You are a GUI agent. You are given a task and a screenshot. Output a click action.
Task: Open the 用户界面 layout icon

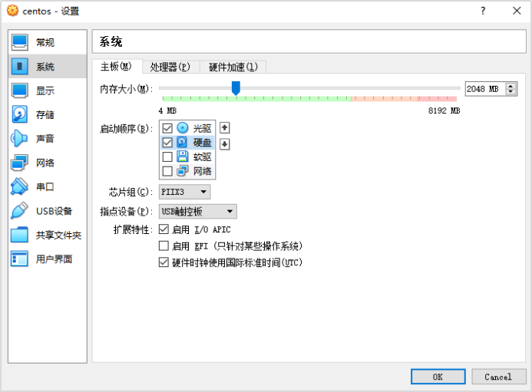click(x=19, y=259)
